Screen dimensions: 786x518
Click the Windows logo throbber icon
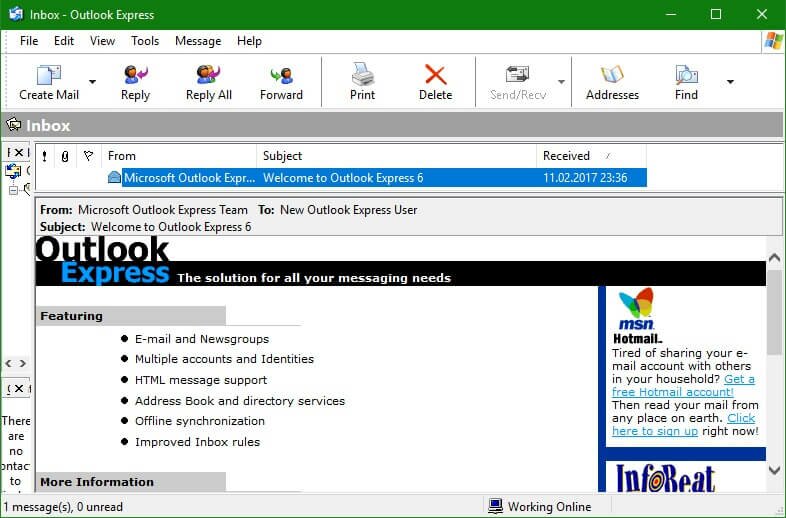click(x=773, y=41)
